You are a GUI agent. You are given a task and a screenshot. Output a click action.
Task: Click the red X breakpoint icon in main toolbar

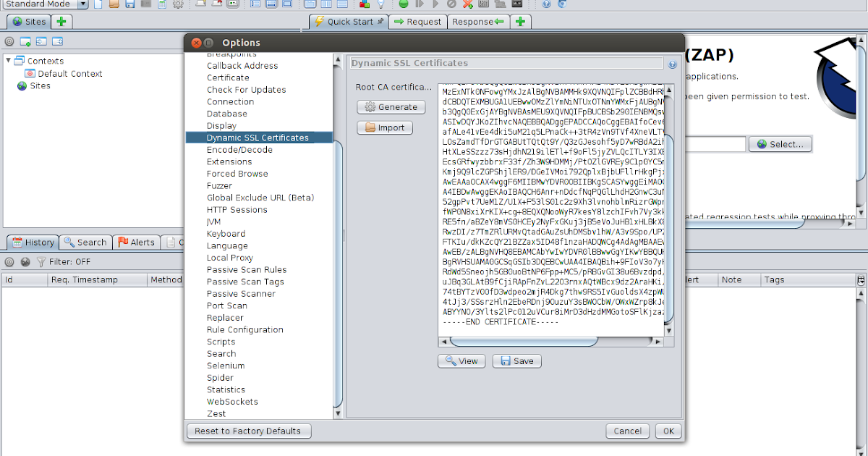467,4
